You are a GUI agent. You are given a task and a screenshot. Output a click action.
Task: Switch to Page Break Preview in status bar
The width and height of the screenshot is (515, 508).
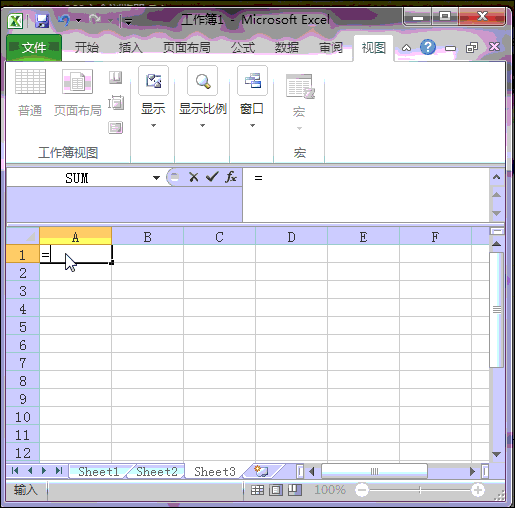coord(295,490)
